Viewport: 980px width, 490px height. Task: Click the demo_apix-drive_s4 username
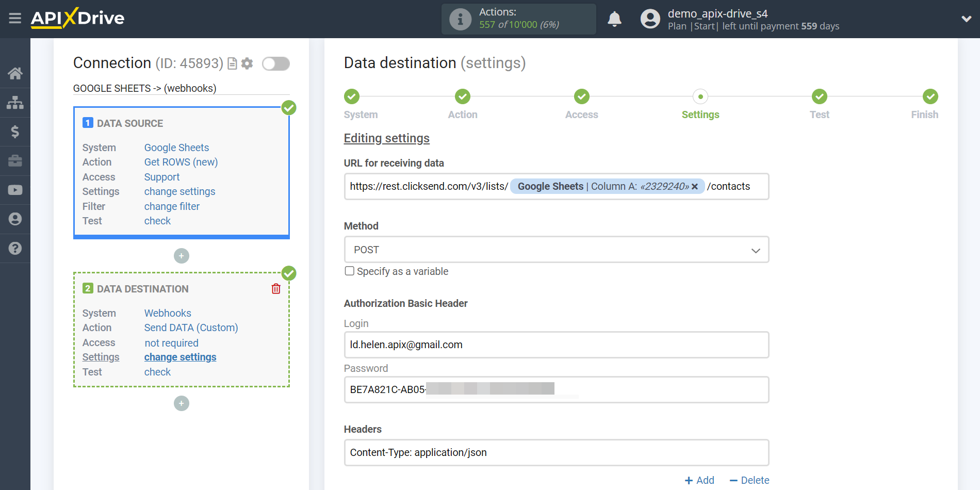(x=717, y=13)
